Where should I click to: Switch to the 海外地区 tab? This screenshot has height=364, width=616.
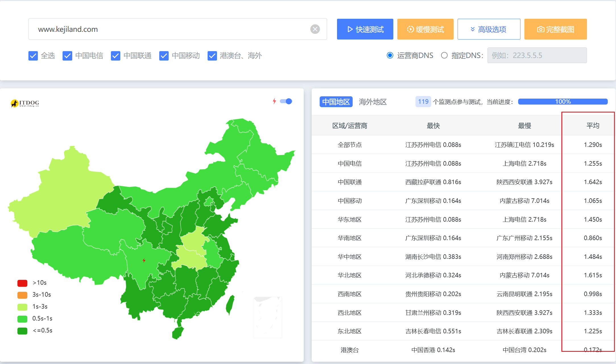(x=373, y=102)
